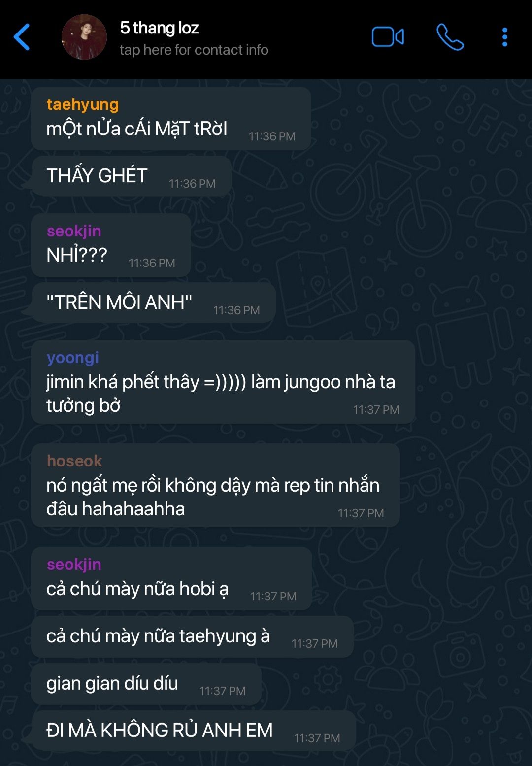This screenshot has width=532, height=766.
Task: Select message "gian gian díu díu"
Action: 146,684
